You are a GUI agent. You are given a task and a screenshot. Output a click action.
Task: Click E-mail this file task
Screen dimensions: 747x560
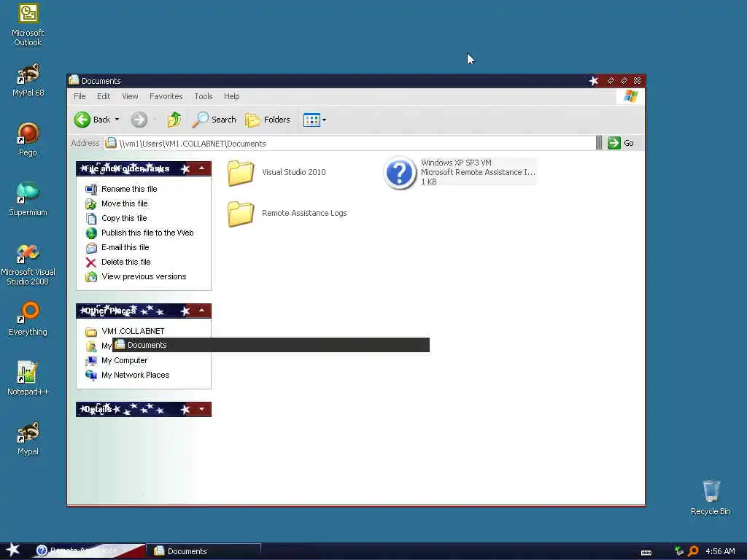coord(125,248)
